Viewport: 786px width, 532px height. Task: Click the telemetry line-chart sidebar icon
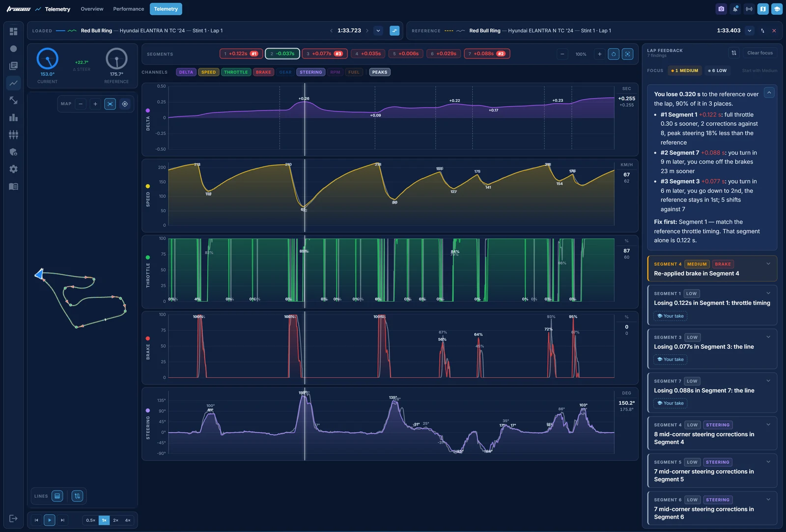pyautogui.click(x=13, y=83)
